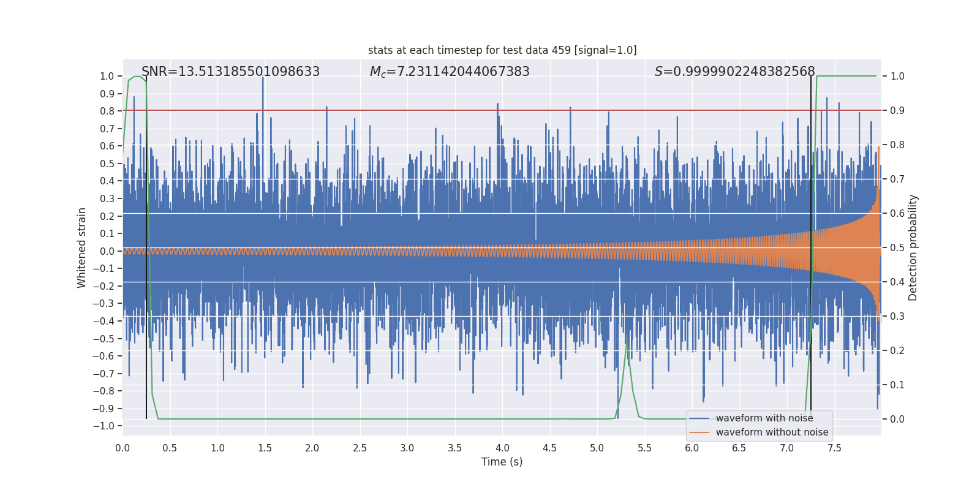The image size is (980, 490).
Task: Click the blue line swatch in the legend
Action: click(x=699, y=418)
